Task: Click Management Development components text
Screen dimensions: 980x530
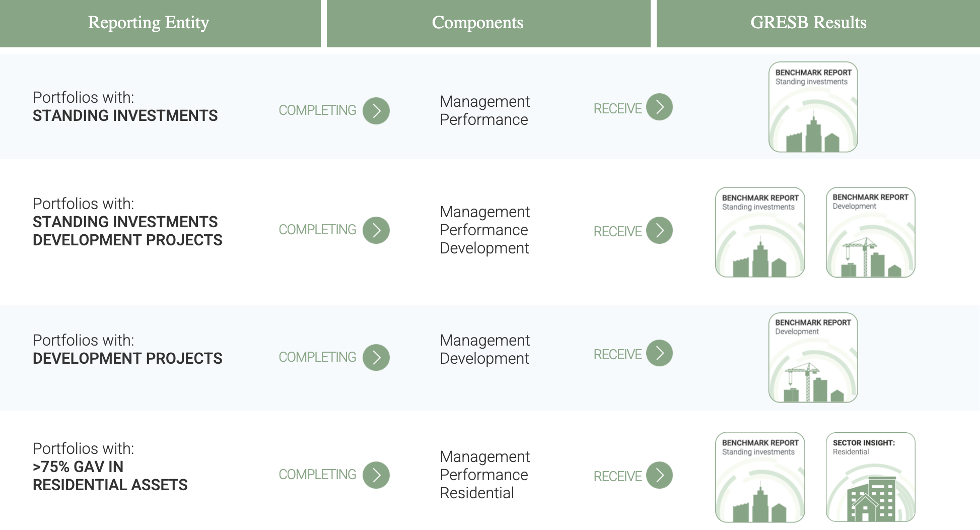Action: [484, 349]
